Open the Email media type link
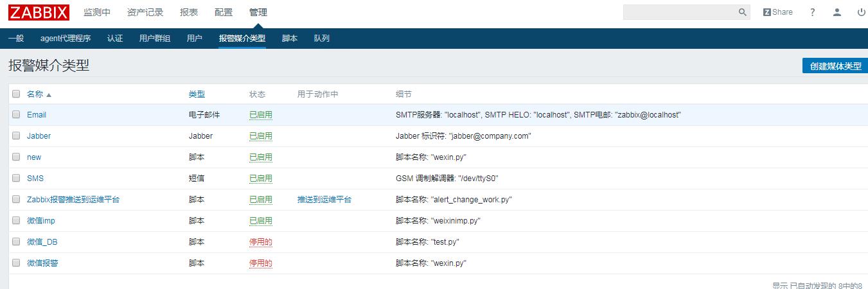Image resolution: width=868 pixels, height=289 pixels. point(37,115)
